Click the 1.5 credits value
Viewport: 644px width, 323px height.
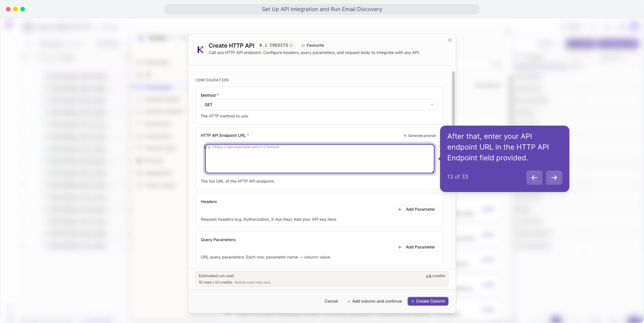(436, 276)
